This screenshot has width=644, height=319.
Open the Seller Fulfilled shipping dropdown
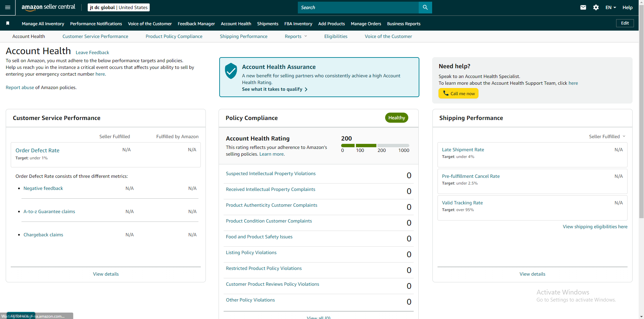(607, 136)
